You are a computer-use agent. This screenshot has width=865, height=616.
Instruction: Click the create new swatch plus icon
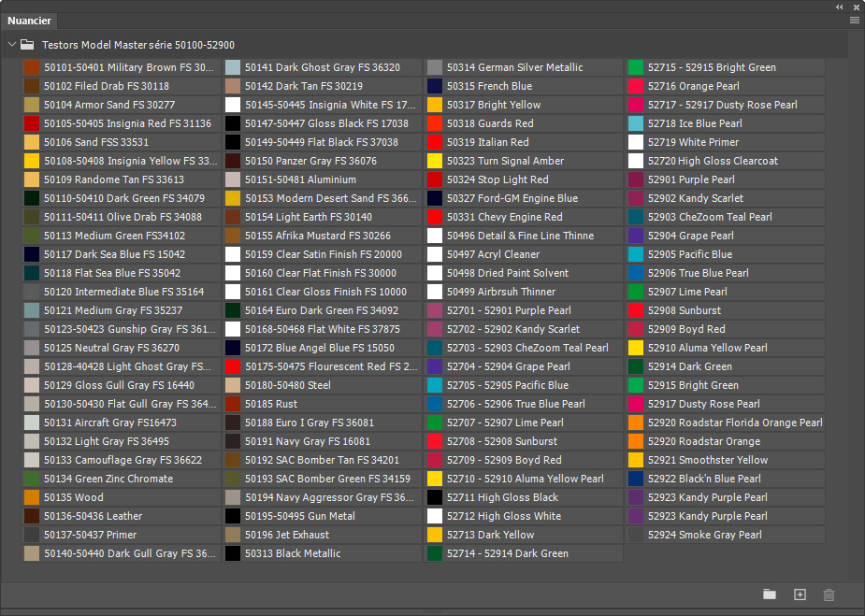pyautogui.click(x=800, y=595)
